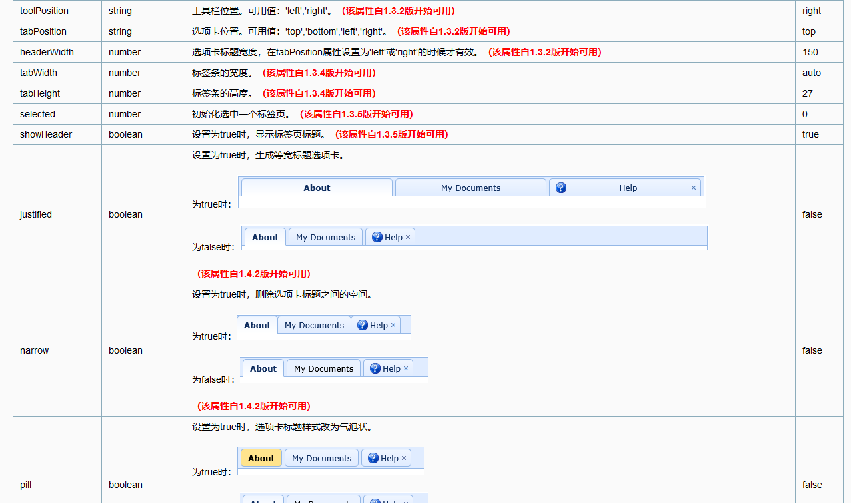Click default value 'false' in narrow row
The width and height of the screenshot is (851, 504).
812,350
